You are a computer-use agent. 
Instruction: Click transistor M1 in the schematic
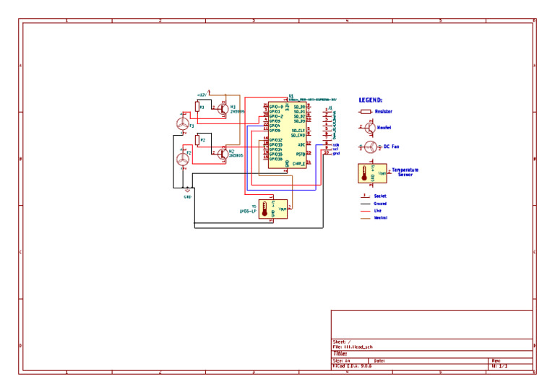[223, 108]
